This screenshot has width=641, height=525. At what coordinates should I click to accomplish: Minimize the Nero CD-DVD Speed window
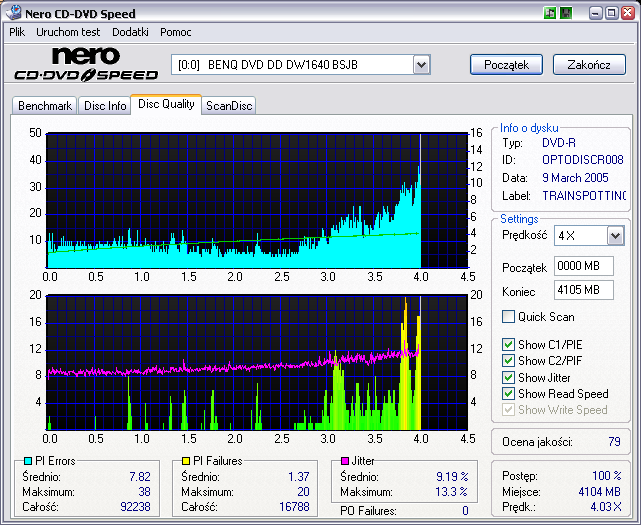click(596, 13)
